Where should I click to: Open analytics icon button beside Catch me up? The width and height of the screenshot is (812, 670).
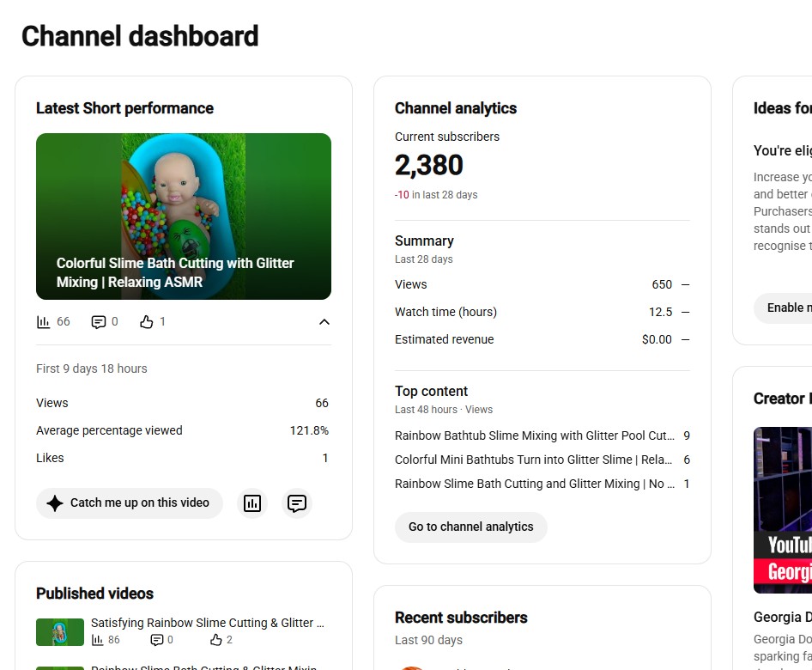[252, 503]
